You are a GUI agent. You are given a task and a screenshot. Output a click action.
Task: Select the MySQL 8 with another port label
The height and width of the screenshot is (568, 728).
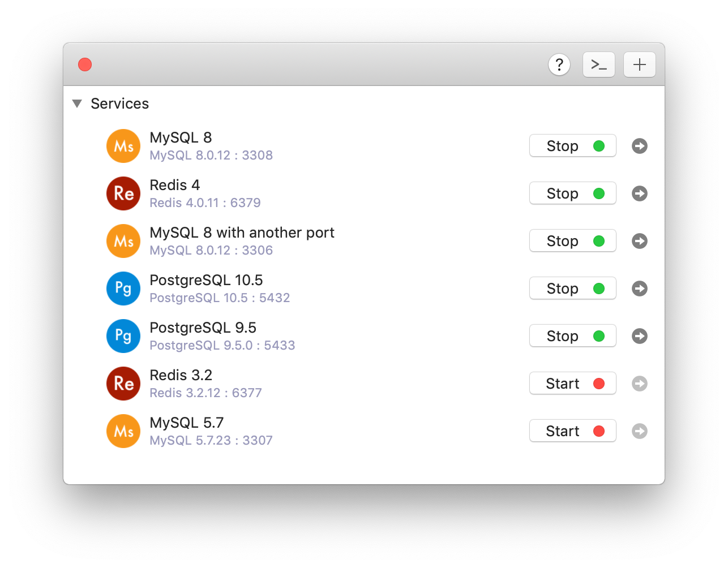[x=242, y=232]
